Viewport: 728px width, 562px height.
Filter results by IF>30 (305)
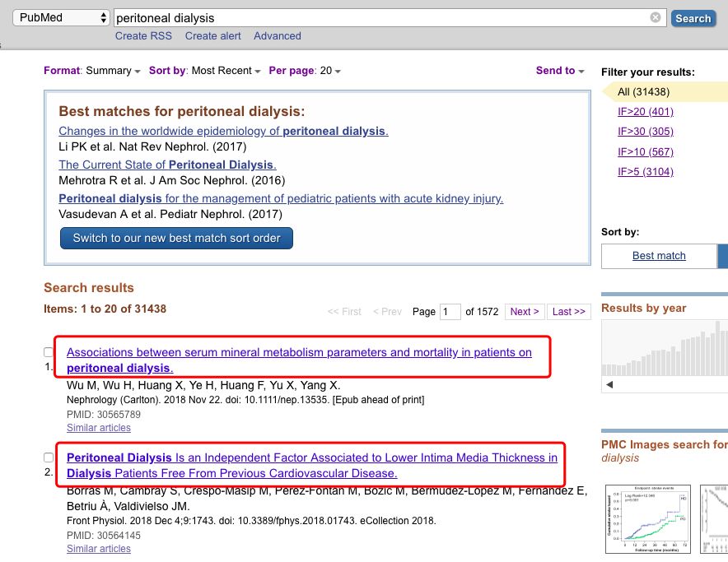pos(646,132)
